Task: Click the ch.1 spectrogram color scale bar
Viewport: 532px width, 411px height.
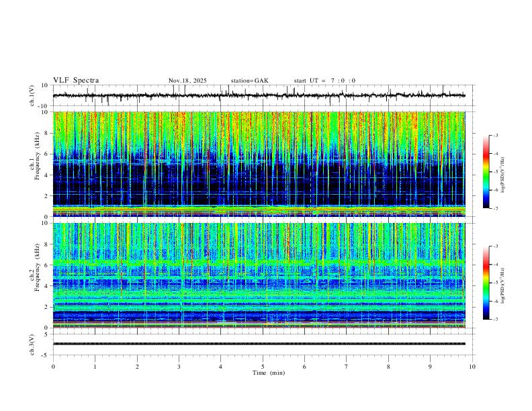Action: click(486, 172)
